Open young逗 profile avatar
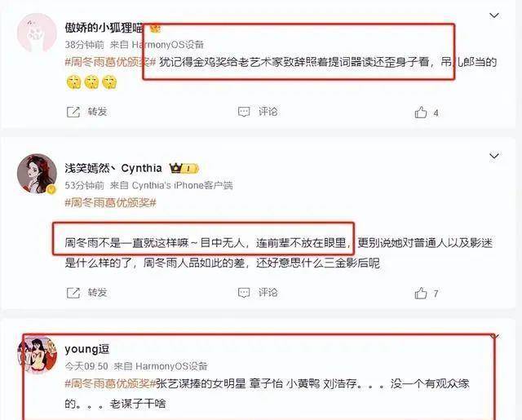This screenshot has height=420, width=522. pyautogui.click(x=37, y=355)
